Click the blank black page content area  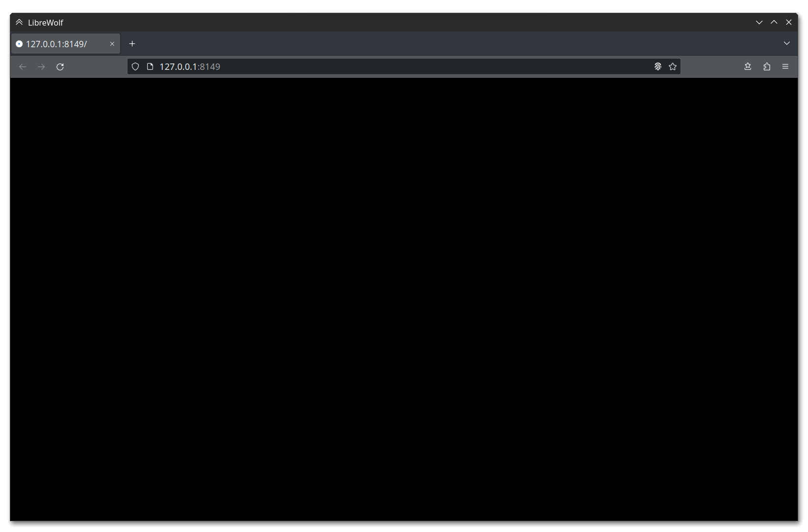pyautogui.click(x=404, y=295)
